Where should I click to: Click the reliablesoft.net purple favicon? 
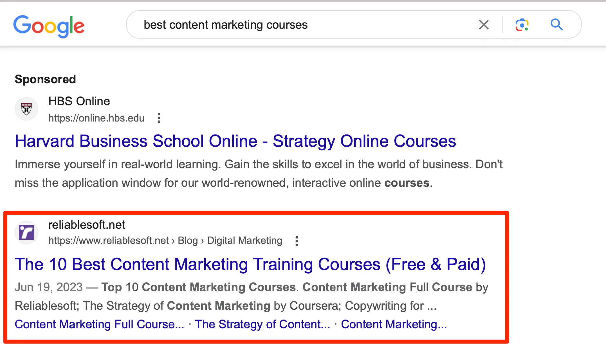click(x=26, y=232)
